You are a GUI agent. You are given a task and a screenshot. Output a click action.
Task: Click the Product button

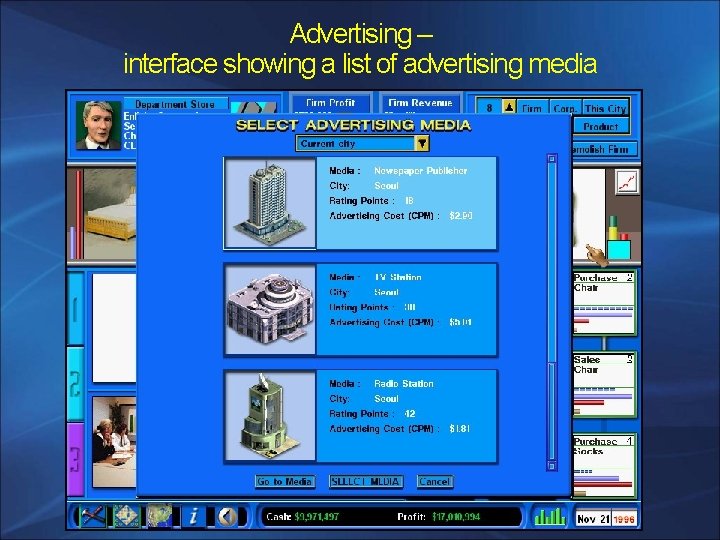coord(601,126)
